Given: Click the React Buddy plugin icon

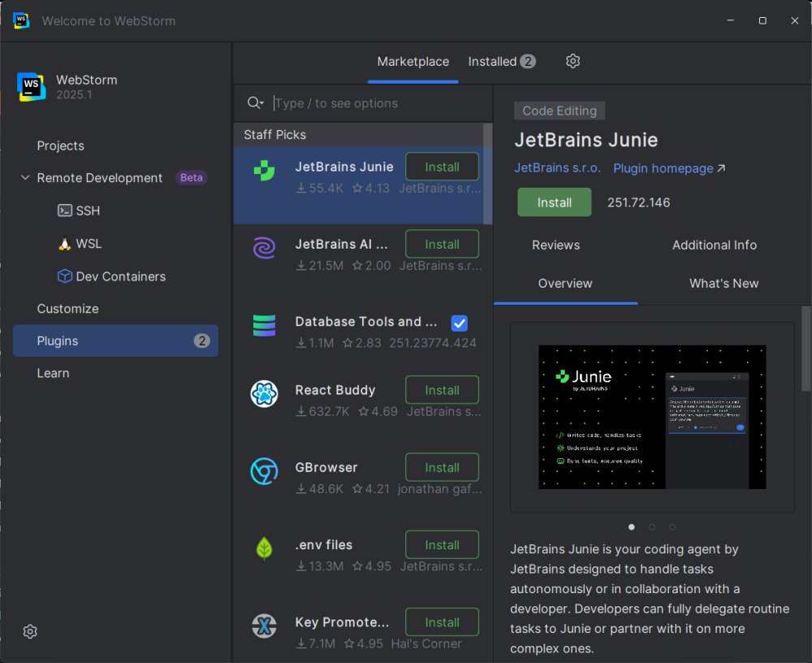Looking at the screenshot, I should (264, 393).
